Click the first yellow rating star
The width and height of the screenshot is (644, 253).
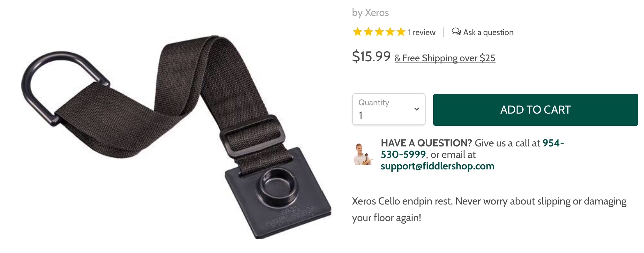[357, 32]
